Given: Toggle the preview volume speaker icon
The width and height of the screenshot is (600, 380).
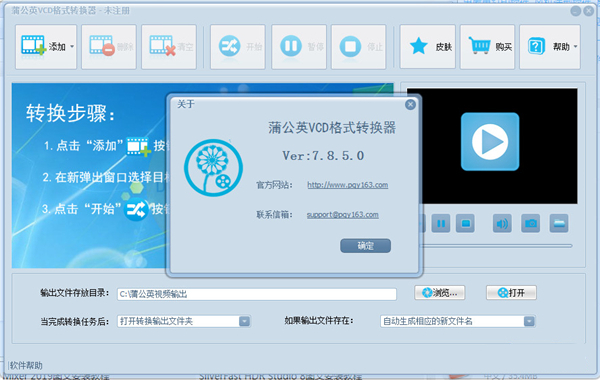Looking at the screenshot, I should coord(502,223).
